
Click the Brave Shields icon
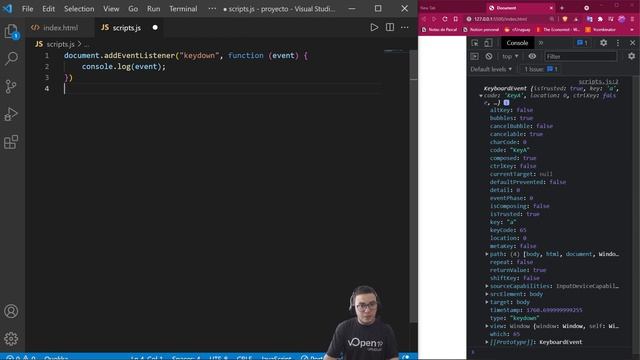[x=565, y=19]
